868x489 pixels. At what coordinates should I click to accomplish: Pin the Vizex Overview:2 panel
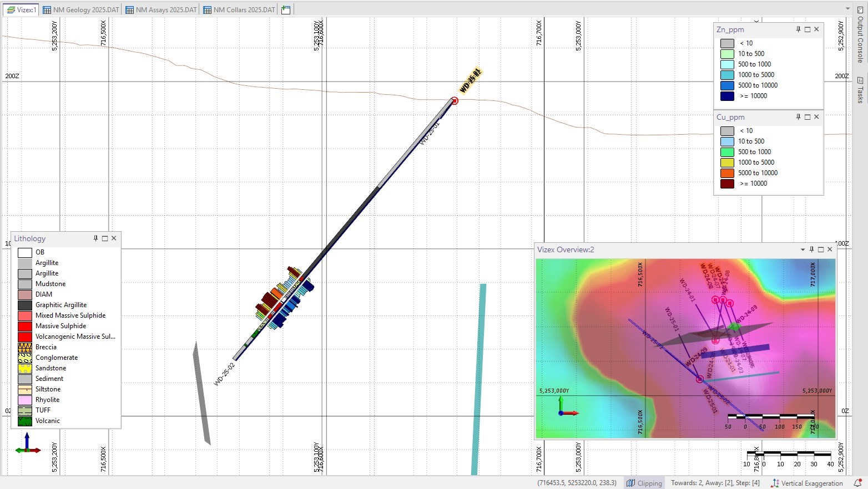pyautogui.click(x=811, y=249)
